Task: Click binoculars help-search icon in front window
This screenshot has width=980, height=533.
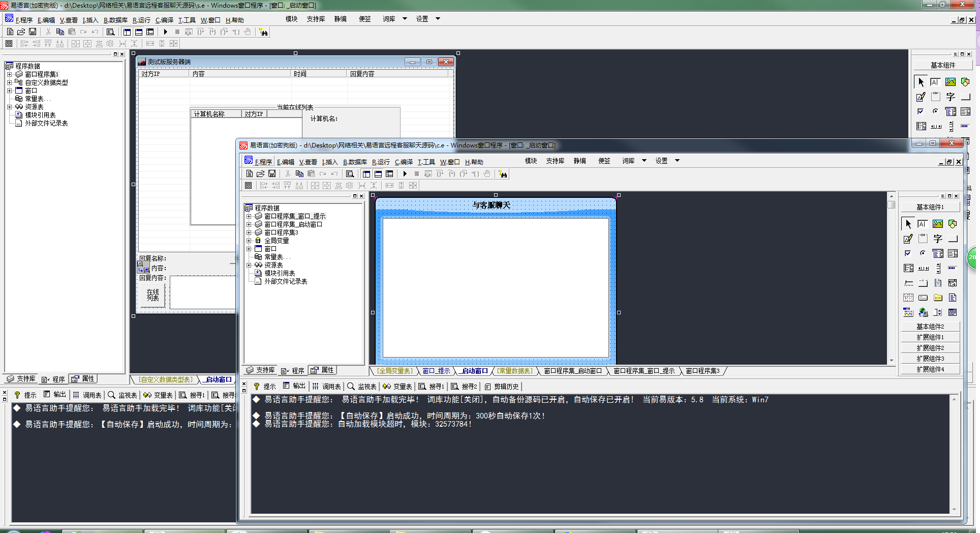Action: pyautogui.click(x=503, y=174)
